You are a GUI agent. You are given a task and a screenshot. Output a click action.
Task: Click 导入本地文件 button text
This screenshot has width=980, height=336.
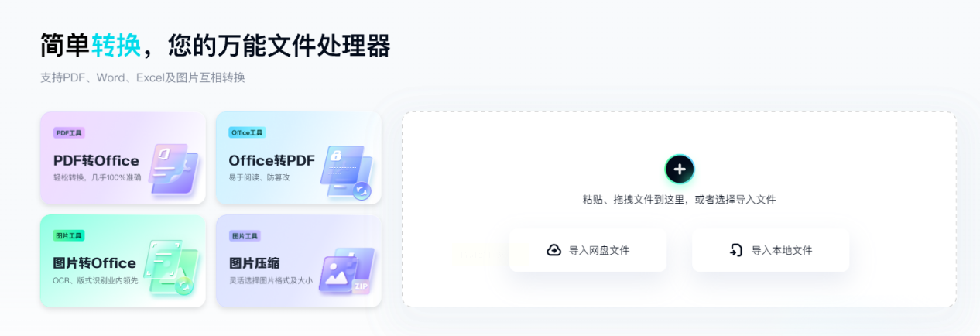click(782, 250)
